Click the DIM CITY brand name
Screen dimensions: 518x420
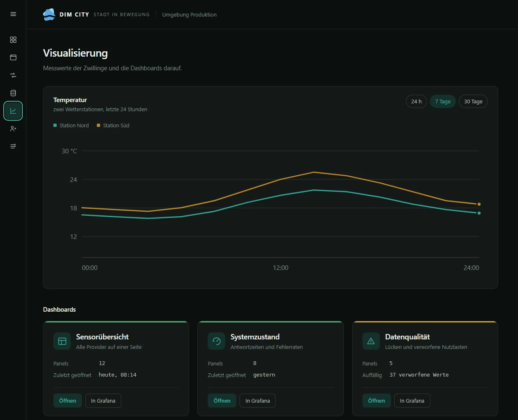[74, 14]
